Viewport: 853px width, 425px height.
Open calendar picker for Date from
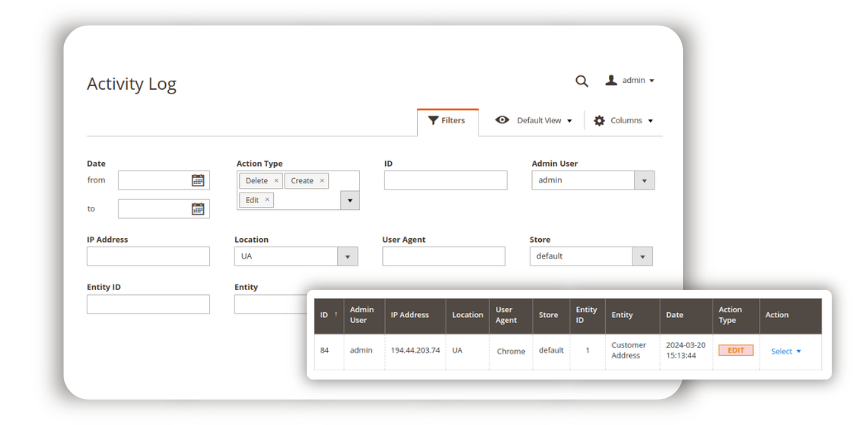[x=198, y=180]
